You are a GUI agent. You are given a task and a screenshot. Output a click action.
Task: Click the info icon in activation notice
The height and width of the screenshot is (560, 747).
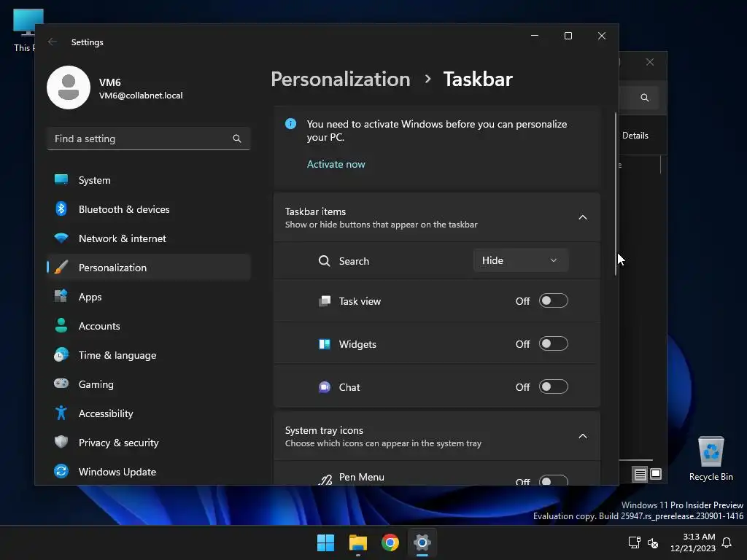coord(290,124)
